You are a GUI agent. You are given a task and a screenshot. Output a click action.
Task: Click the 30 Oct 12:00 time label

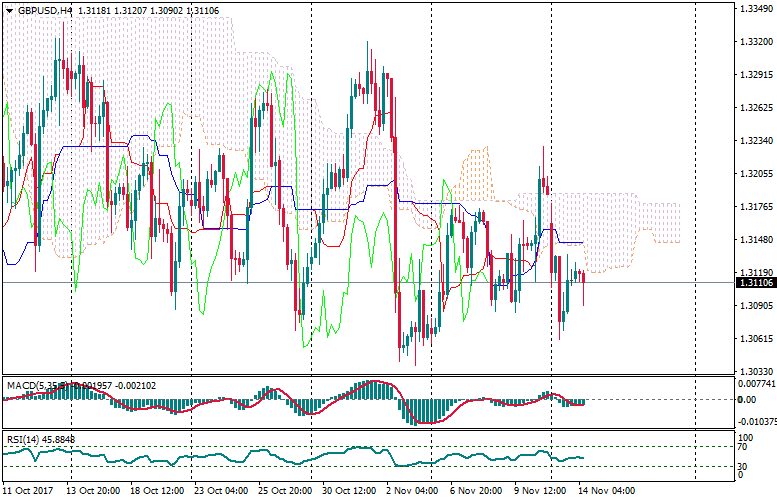[x=349, y=492]
